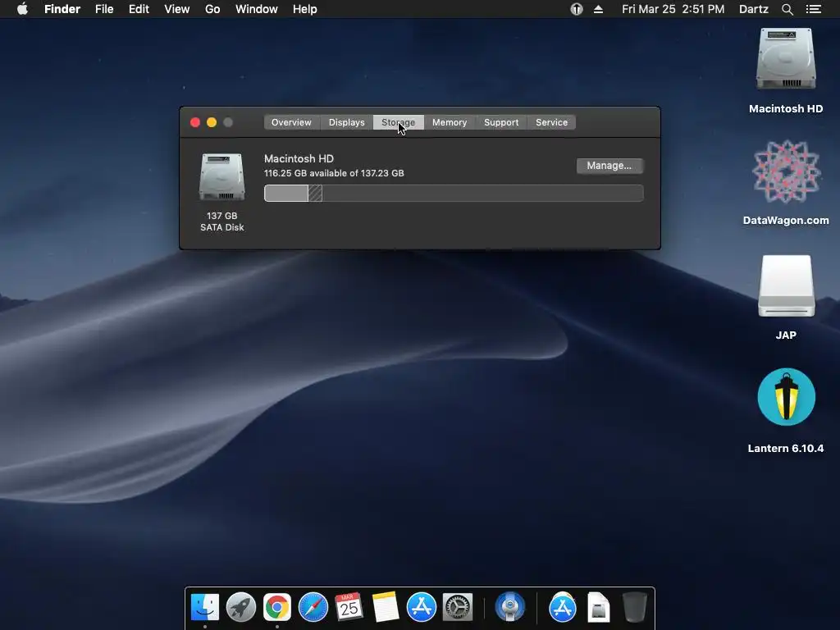The image size is (840, 630).
Task: Open the round blue app icon in Dock
Action: coord(510,607)
